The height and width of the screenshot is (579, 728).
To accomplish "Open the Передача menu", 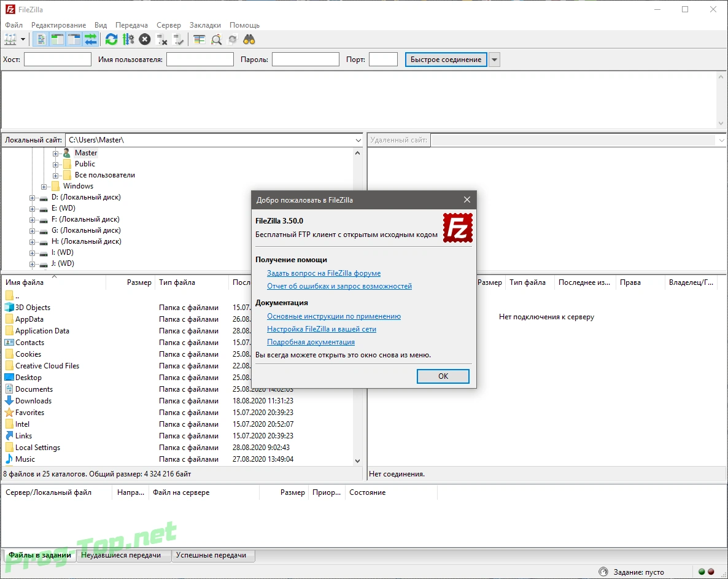I will (131, 25).
